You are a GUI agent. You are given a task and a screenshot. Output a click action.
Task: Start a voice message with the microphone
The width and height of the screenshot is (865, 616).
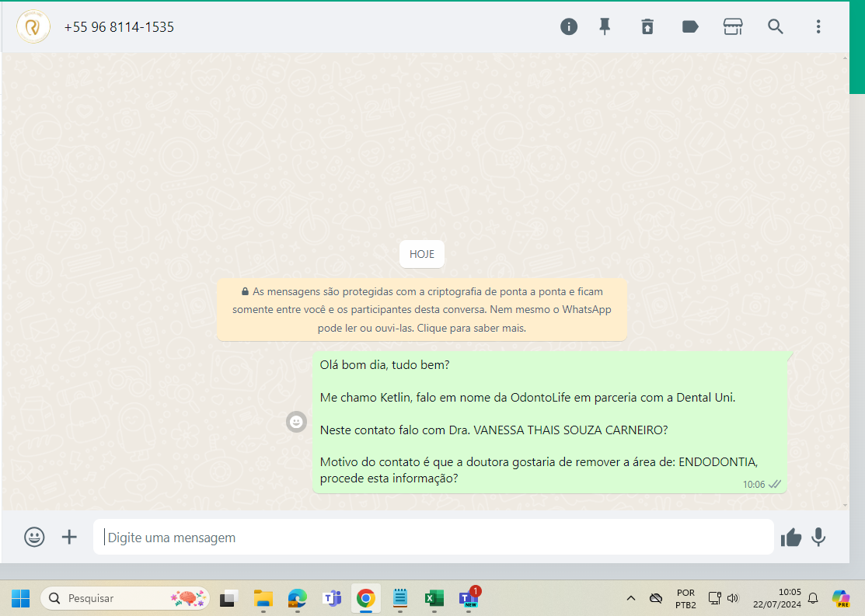[818, 537]
